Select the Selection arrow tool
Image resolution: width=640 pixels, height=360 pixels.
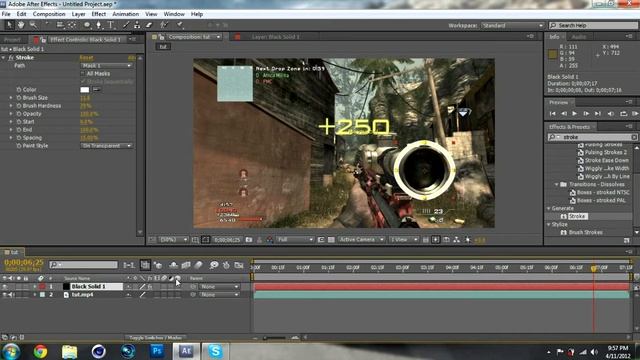click(9, 25)
